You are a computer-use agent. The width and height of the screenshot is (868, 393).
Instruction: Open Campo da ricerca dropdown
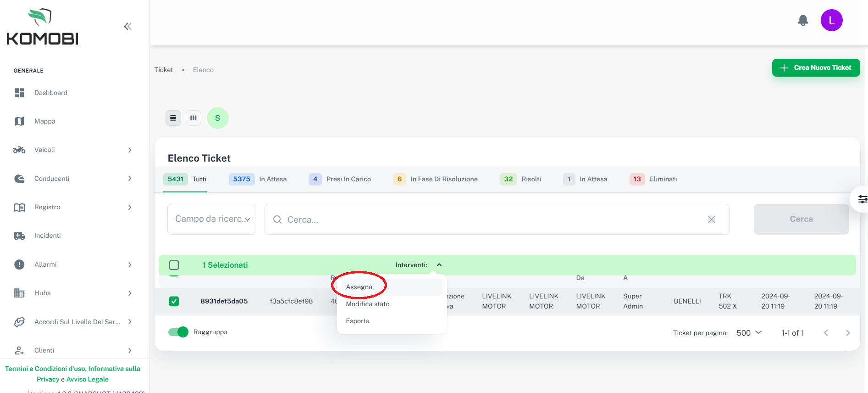click(x=211, y=219)
